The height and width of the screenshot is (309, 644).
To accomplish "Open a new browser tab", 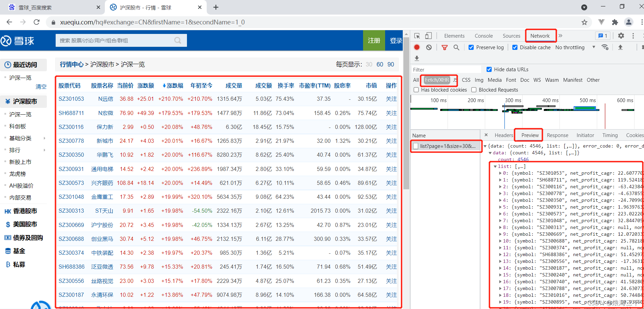I will [x=216, y=7].
